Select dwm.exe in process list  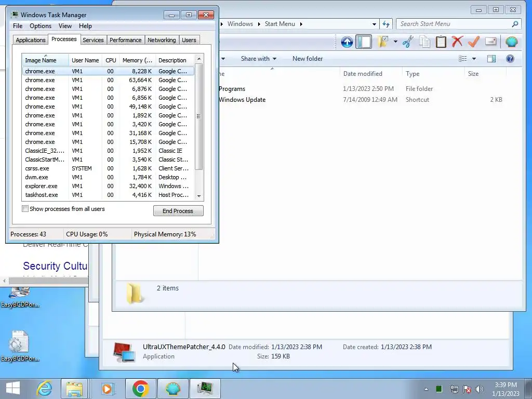tap(108, 177)
